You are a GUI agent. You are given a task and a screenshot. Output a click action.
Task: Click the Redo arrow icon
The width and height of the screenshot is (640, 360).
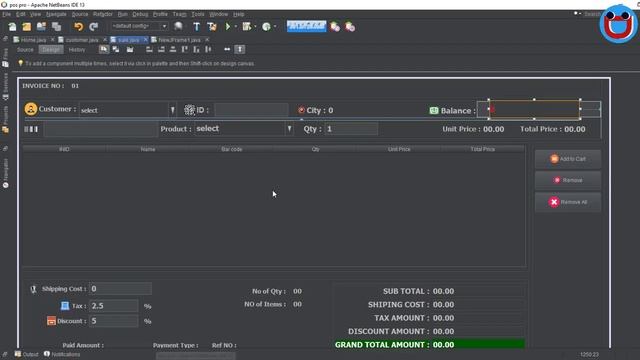pos(93,27)
